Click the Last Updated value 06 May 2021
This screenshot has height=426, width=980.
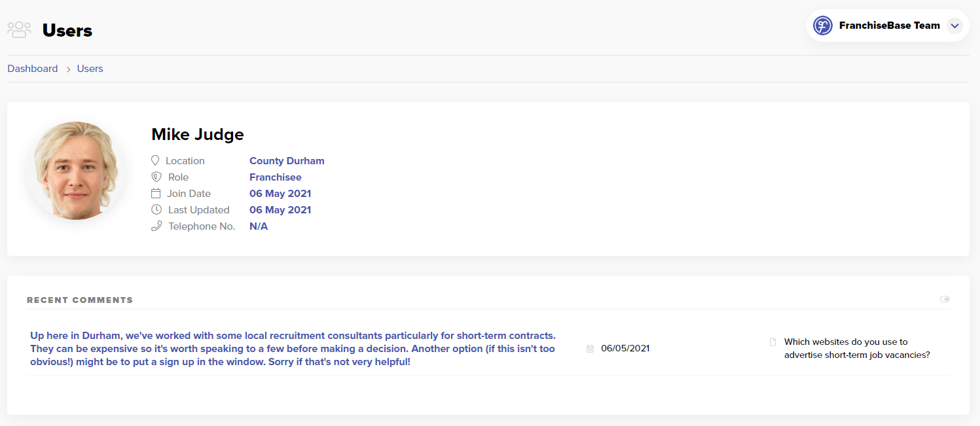point(280,210)
